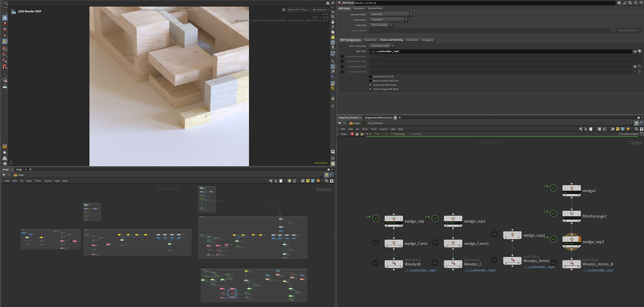Image resolution: width=644 pixels, height=307 pixels.
Task: Open Distribution tab
Action: pos(412,40)
